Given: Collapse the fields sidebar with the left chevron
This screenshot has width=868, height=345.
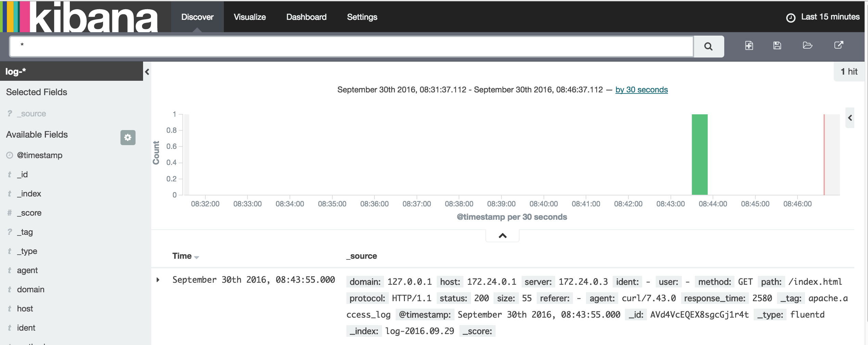Looking at the screenshot, I should point(146,72).
